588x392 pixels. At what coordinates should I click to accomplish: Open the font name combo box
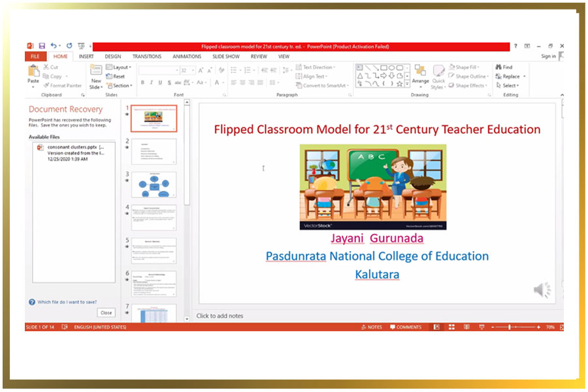(159, 70)
